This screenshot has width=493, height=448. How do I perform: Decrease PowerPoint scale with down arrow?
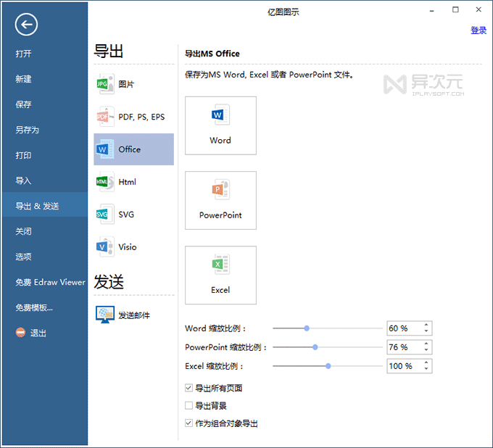[x=426, y=350]
